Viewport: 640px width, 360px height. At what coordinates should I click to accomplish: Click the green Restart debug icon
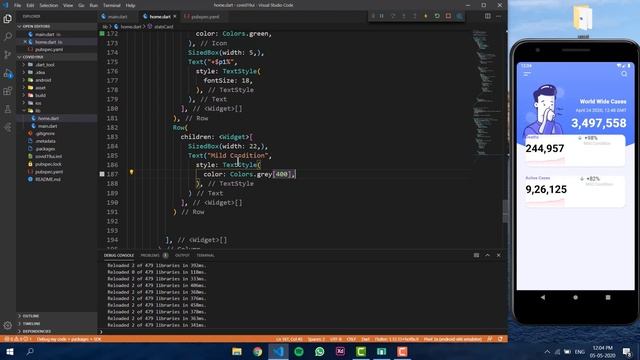point(437,16)
